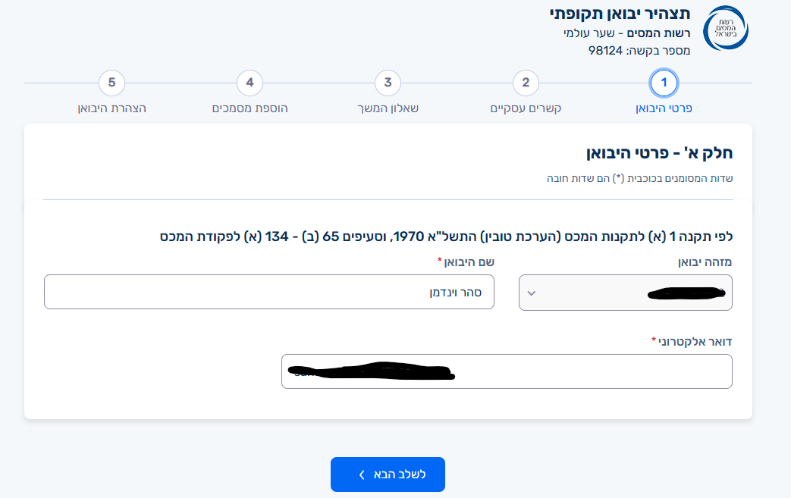Click the Israel Tax Authority logo
791x498 pixels.
[725, 28]
